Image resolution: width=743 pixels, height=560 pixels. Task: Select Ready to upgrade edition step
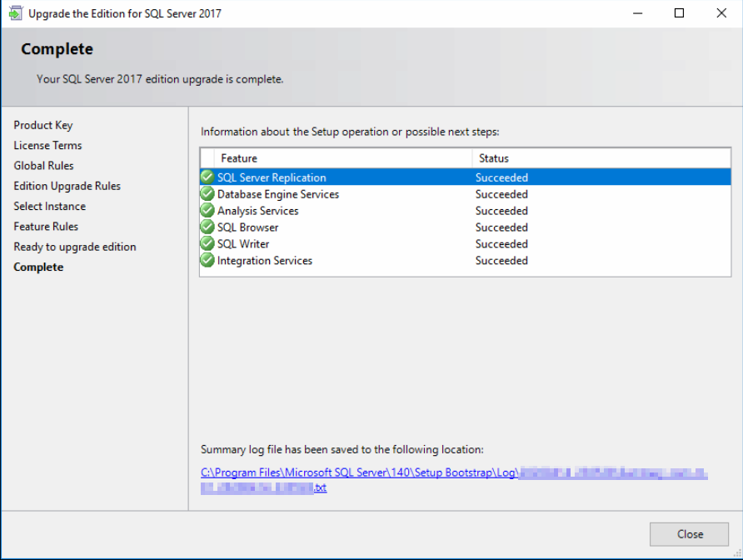(x=74, y=247)
